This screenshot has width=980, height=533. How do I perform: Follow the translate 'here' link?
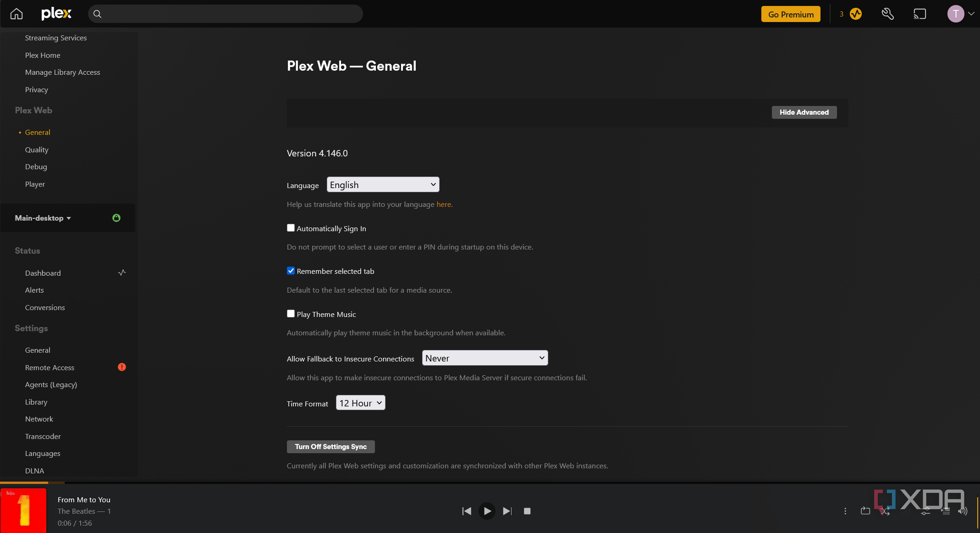point(444,205)
